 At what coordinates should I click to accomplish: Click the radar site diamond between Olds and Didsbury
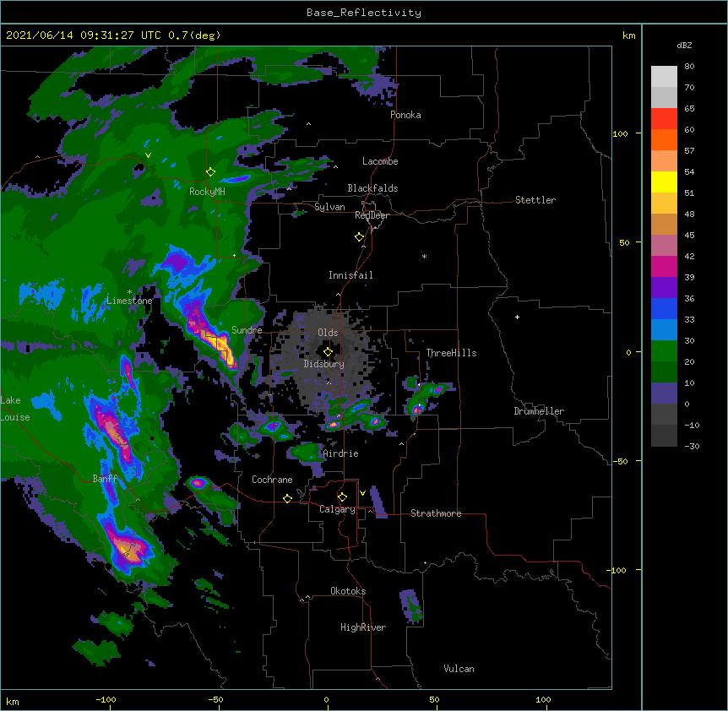[x=328, y=352]
